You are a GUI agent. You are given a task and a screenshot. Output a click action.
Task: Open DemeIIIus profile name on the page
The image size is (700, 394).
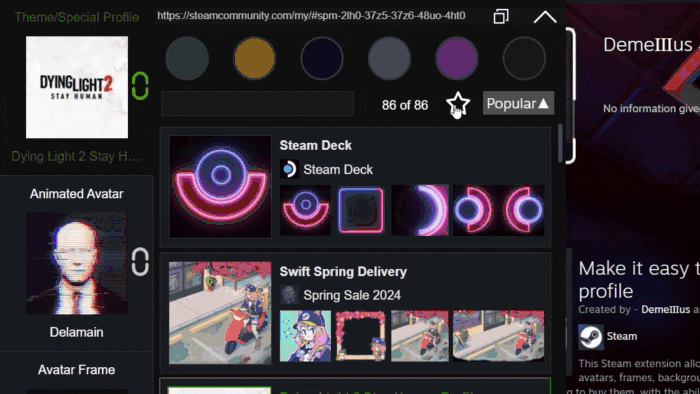[648, 45]
